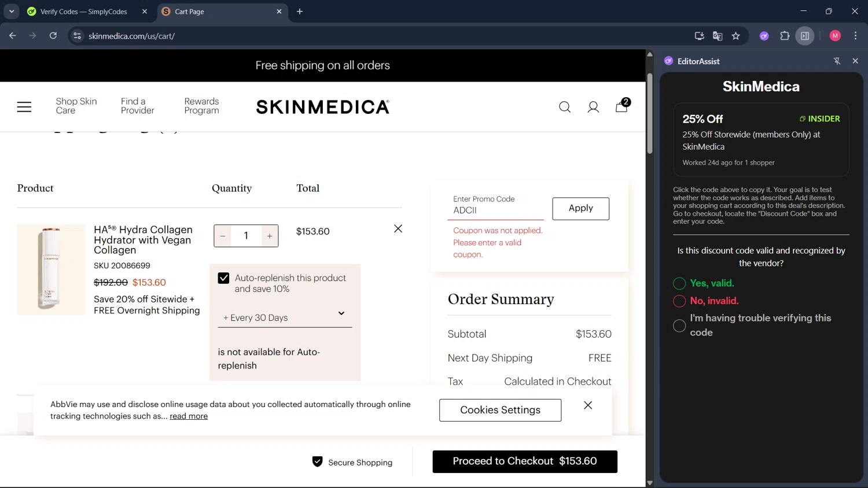This screenshot has width=868, height=488.
Task: Click the scrollbar up arrow
Action: pyautogui.click(x=650, y=54)
